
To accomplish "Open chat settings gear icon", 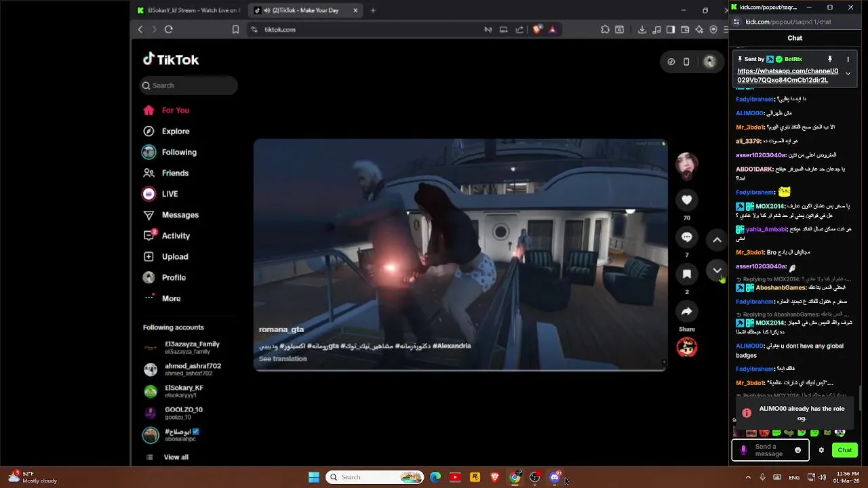I will click(x=821, y=450).
